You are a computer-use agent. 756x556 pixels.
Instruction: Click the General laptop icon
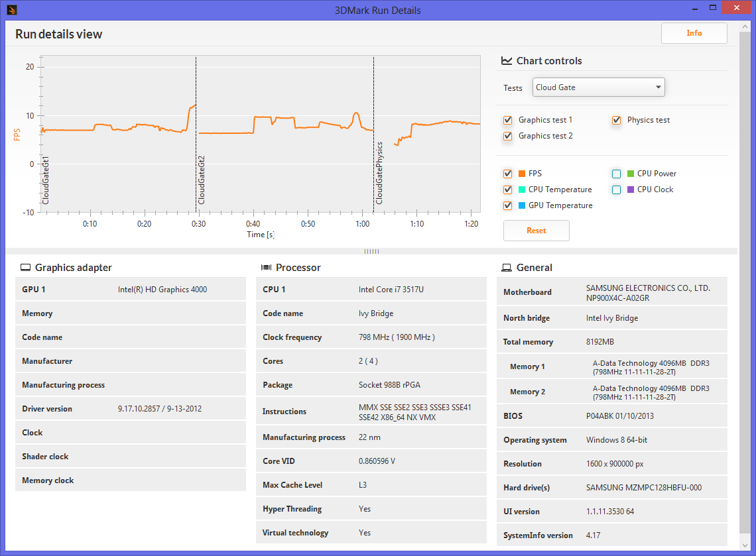(507, 268)
